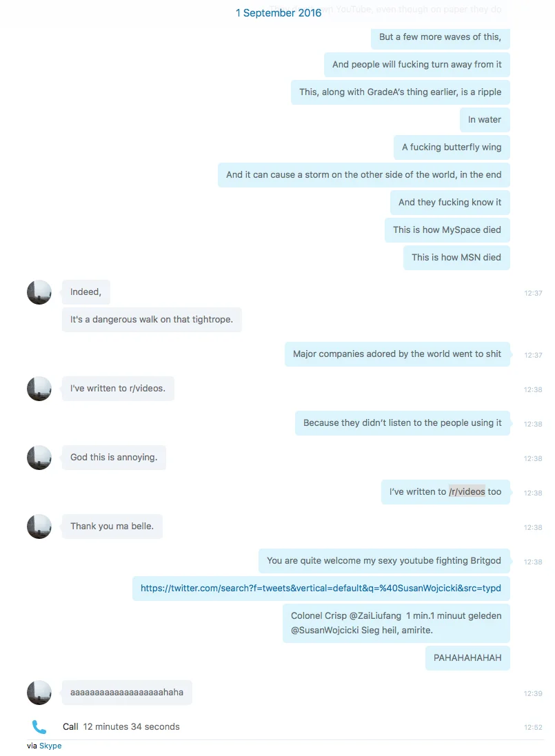Click the highlighted /r/videos text
Image resolution: width=555 pixels, height=756 pixels.
[x=467, y=492]
